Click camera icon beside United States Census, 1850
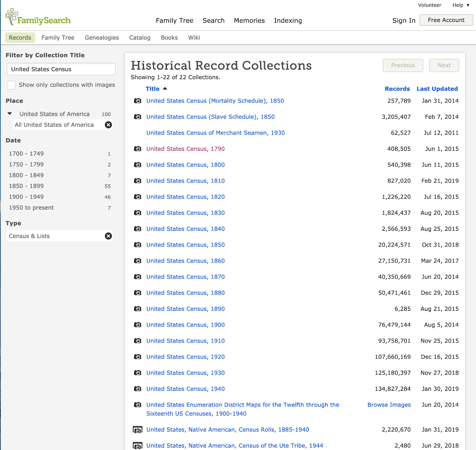Viewport: 476px width, 450px height. tap(137, 245)
